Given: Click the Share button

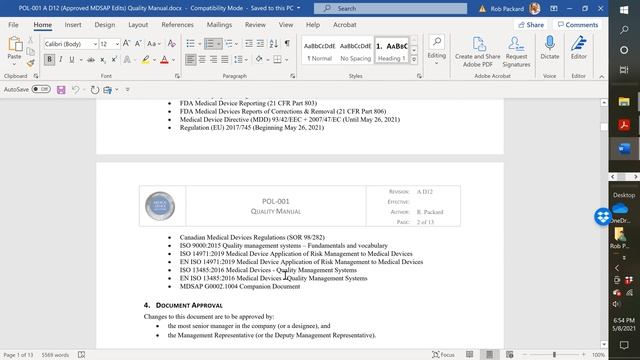Looking at the screenshot, I should (531, 25).
